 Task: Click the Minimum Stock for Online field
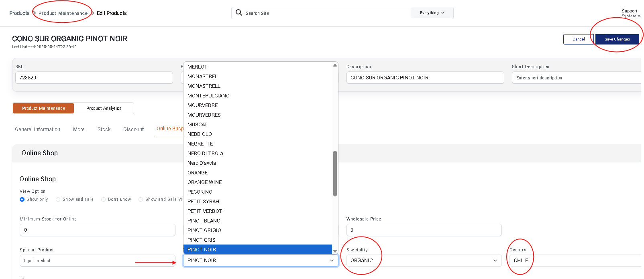(98, 230)
